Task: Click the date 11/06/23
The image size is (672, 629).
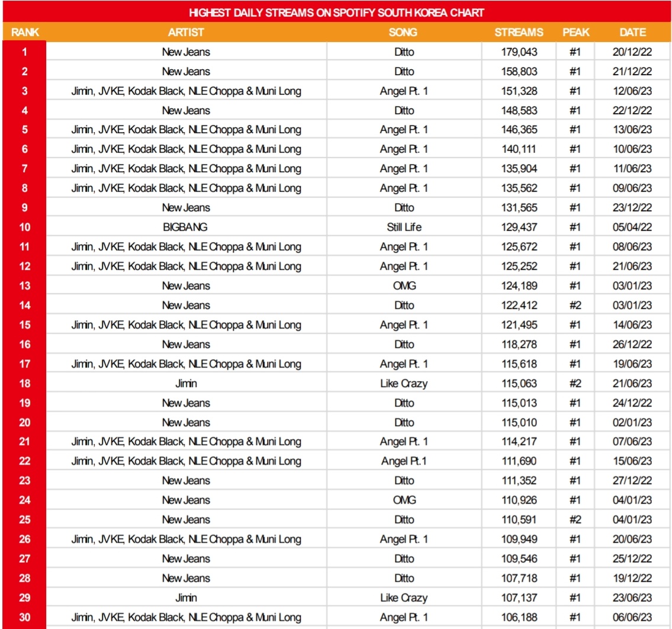Action: click(632, 169)
